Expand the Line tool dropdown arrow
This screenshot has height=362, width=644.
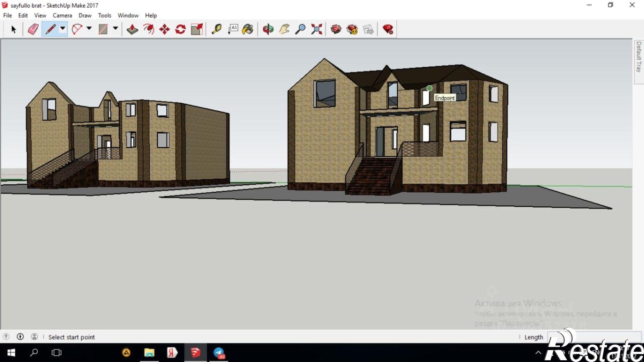(x=63, y=28)
